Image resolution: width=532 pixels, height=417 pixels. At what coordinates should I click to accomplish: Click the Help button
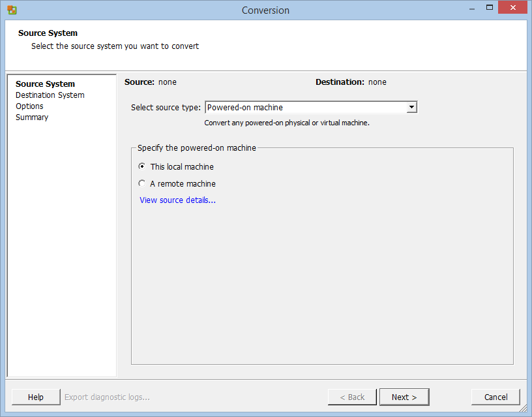36,397
